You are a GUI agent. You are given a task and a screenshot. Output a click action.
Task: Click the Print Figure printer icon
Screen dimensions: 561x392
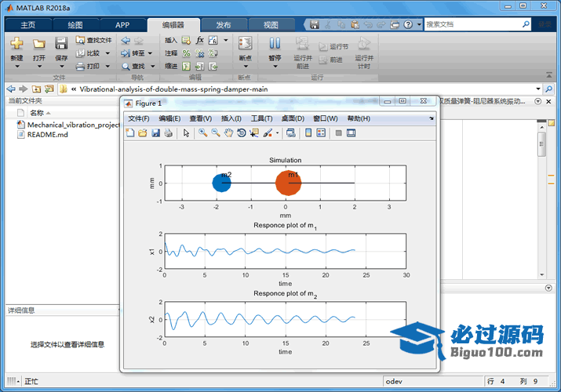tap(169, 133)
